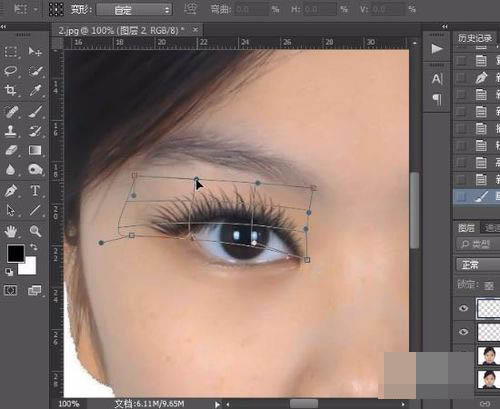Hide the top transparent layer's eye
The height and width of the screenshot is (409, 500).
pyautogui.click(x=464, y=308)
